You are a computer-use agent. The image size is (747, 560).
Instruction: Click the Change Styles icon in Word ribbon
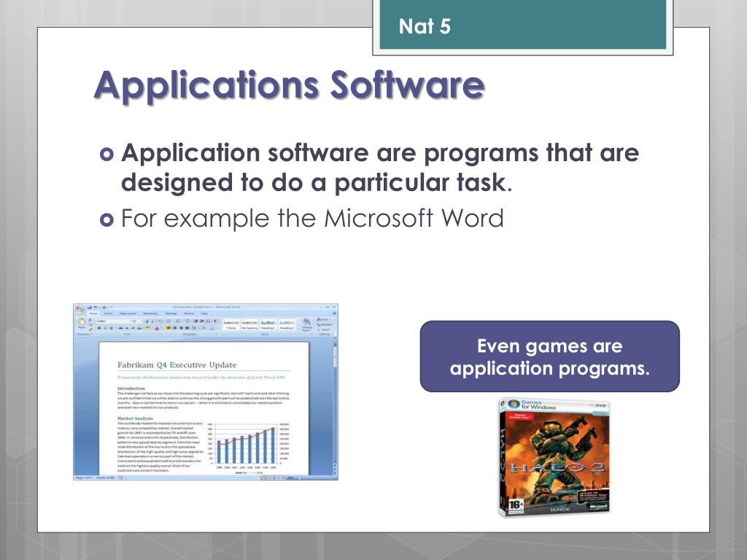pyautogui.click(x=307, y=326)
